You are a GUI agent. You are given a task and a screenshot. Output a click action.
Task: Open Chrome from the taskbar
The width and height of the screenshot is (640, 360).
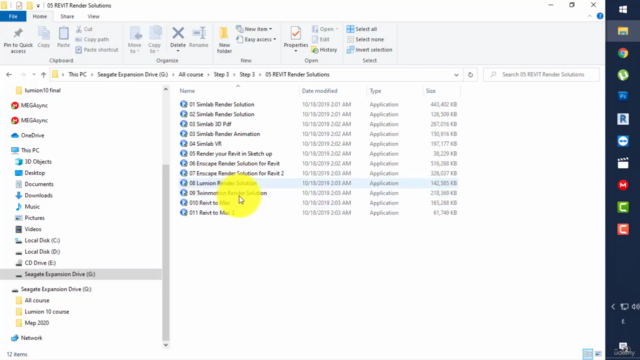pyautogui.click(x=622, y=53)
